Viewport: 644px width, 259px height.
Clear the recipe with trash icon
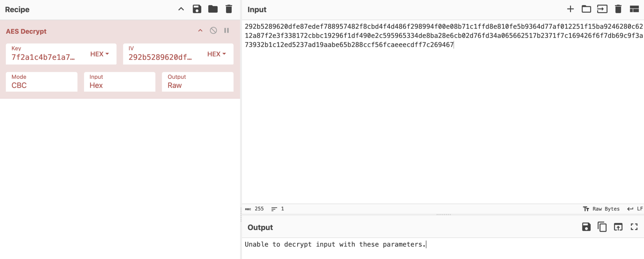pos(229,9)
